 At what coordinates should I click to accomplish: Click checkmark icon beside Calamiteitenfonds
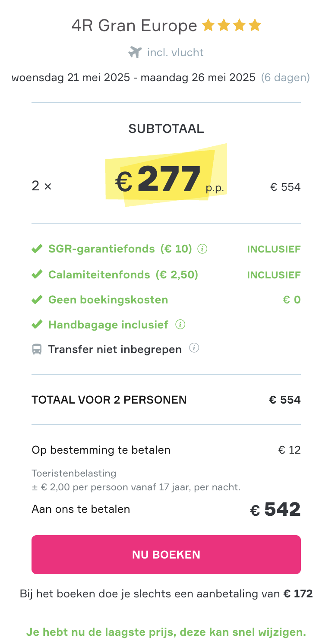(37, 275)
